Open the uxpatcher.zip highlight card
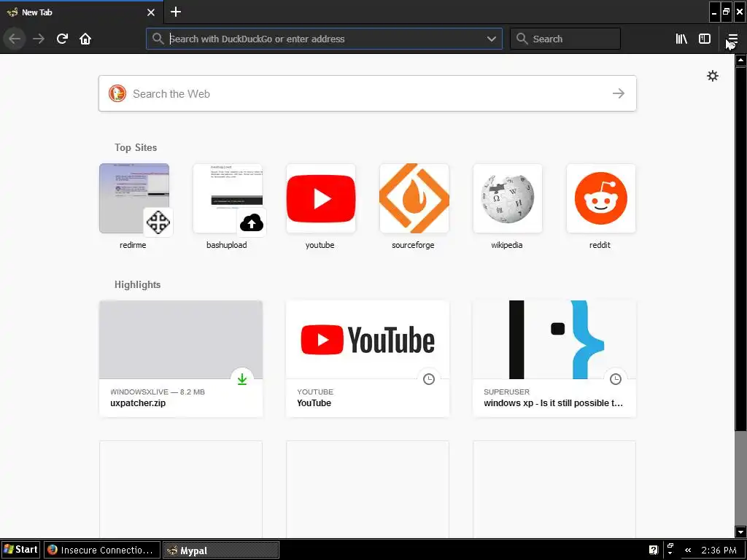Screen dimensions: 747x560 click(181, 359)
